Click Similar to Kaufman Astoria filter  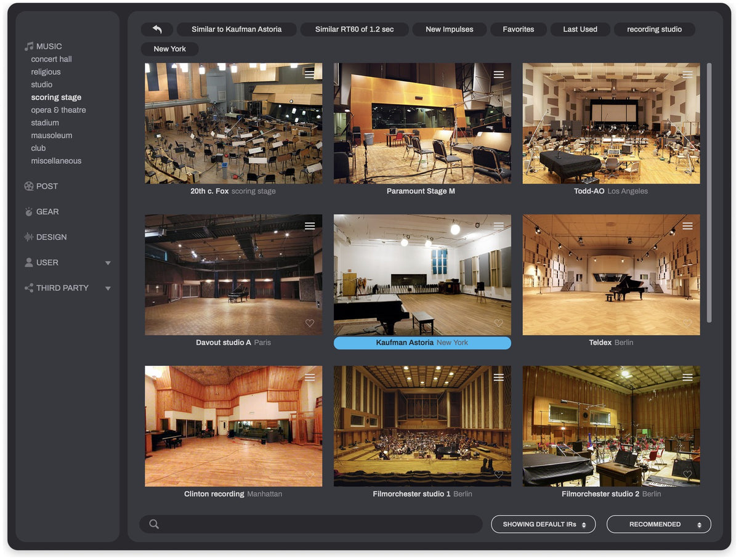(236, 30)
